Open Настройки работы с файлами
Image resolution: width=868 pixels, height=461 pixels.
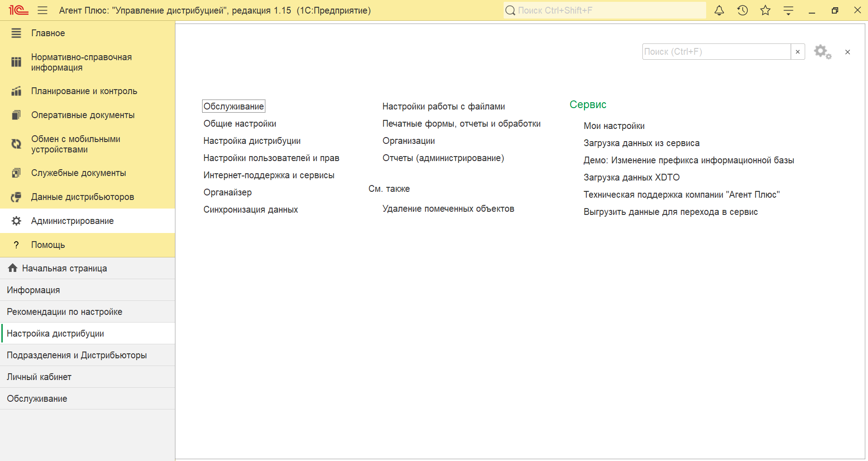(443, 106)
